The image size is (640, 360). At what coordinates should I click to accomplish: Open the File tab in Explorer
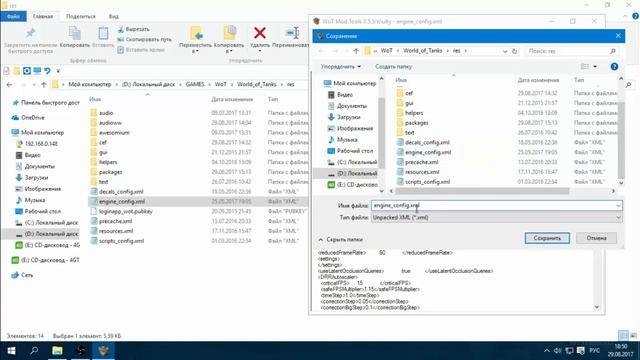[13, 16]
